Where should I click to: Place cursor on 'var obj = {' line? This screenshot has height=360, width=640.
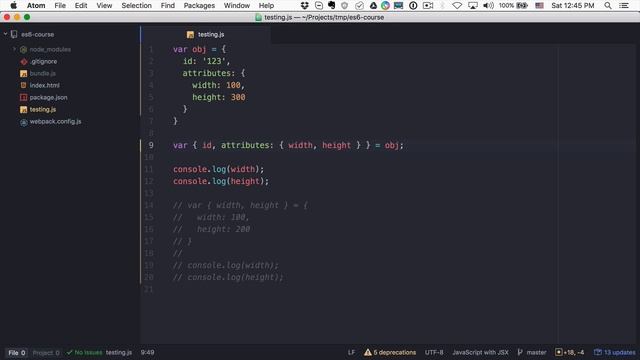pyautogui.click(x=199, y=49)
